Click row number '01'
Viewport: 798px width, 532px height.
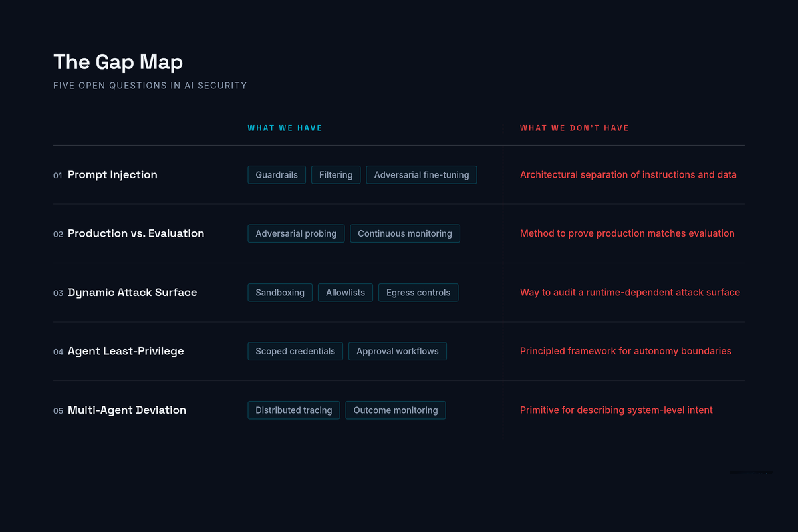(58, 176)
